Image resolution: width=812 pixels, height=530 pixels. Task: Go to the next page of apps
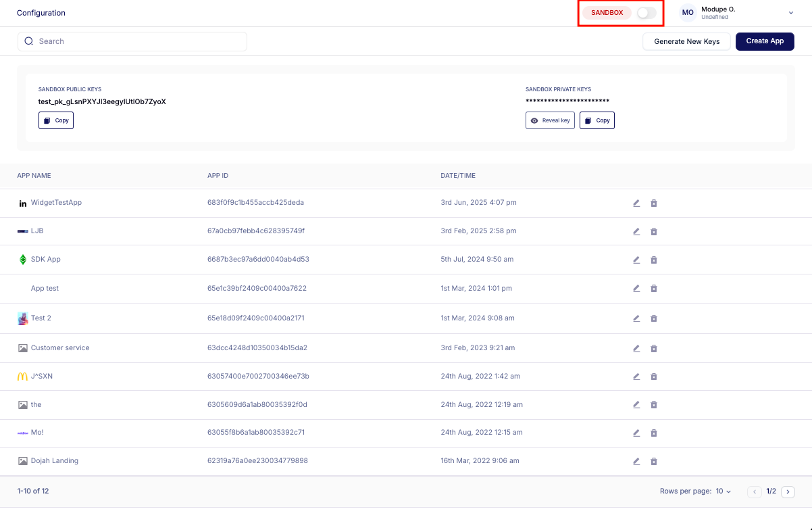click(788, 491)
